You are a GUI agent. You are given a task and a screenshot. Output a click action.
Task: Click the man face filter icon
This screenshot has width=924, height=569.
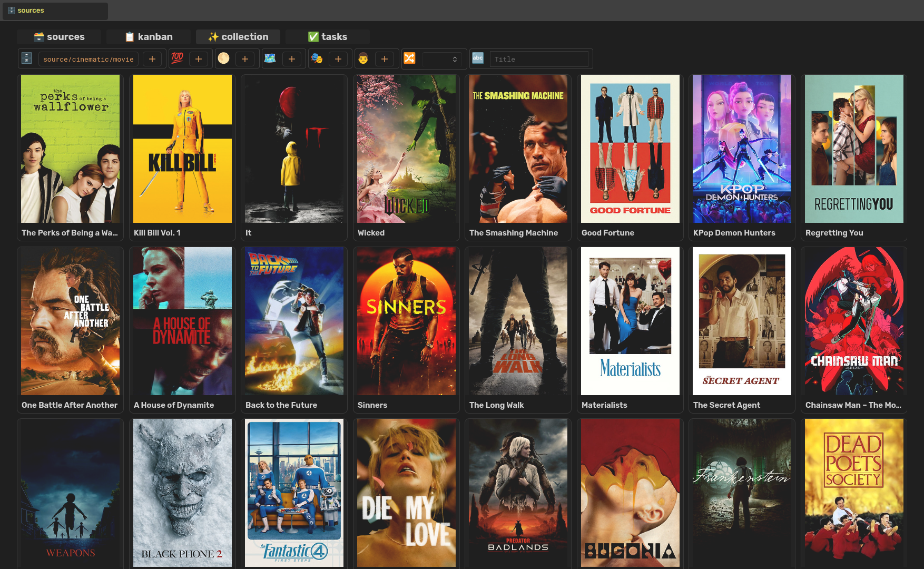[363, 58]
